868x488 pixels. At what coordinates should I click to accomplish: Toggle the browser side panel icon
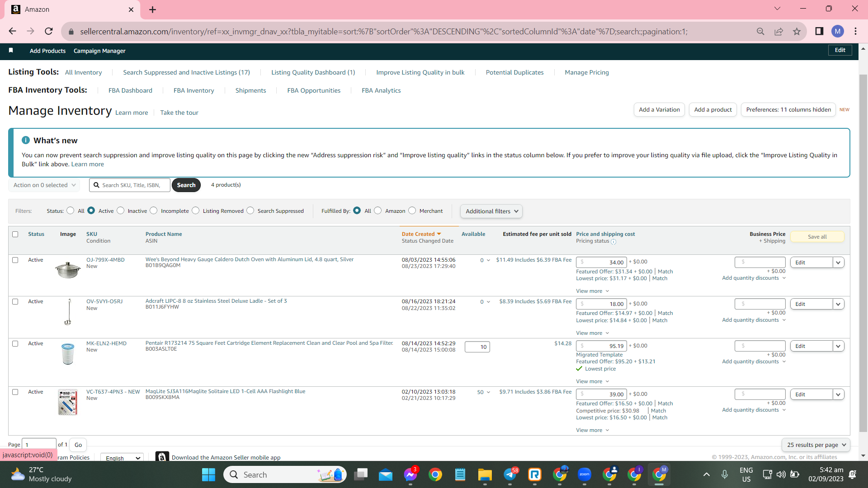(819, 31)
